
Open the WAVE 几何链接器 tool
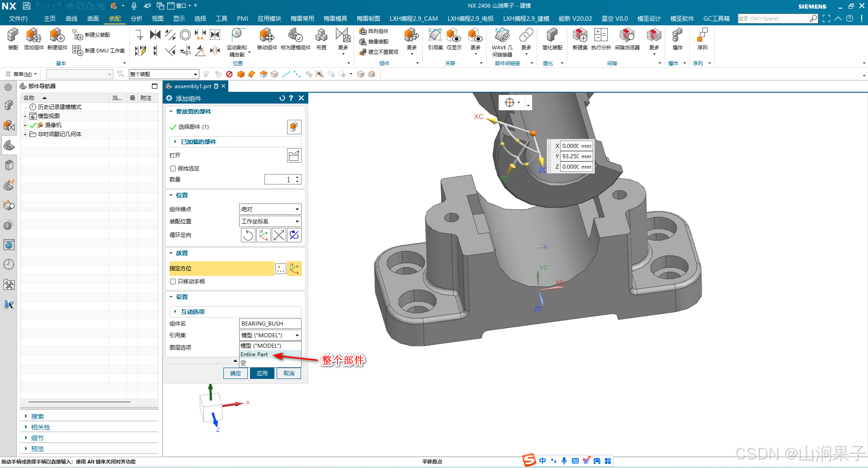502,42
